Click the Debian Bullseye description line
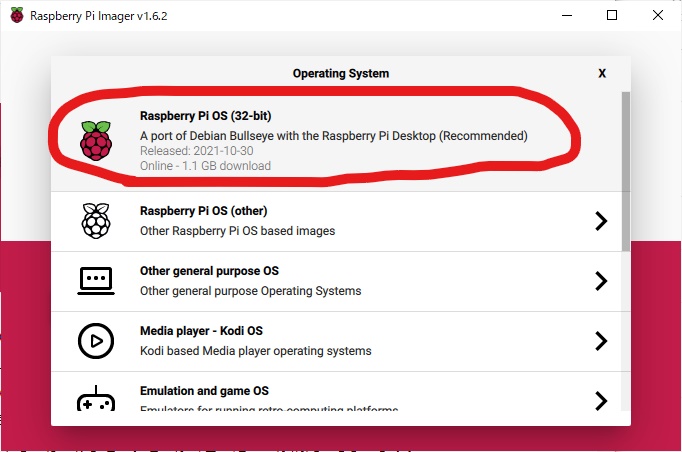Screen dimensions: 682x452 334,136
